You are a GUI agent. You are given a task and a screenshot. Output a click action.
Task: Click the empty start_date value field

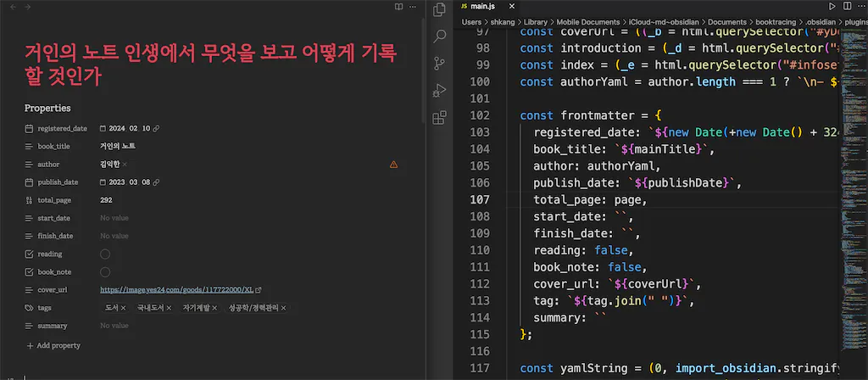(114, 219)
